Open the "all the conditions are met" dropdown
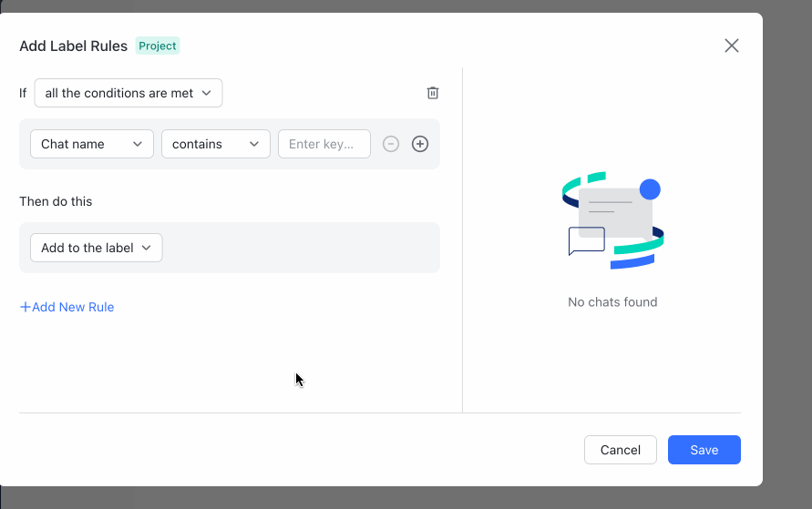 pyautogui.click(x=128, y=93)
